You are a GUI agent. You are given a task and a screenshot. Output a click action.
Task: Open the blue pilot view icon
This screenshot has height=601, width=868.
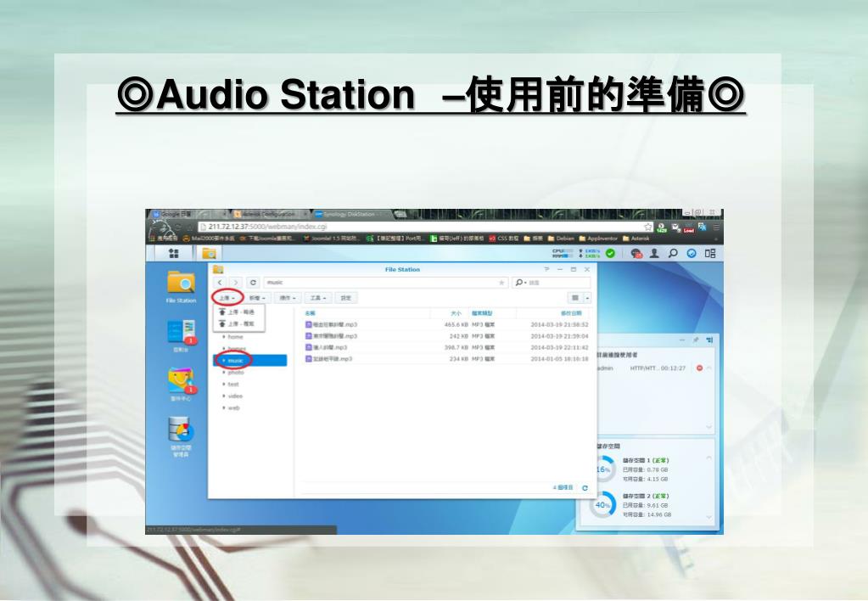pyautogui.click(x=692, y=253)
